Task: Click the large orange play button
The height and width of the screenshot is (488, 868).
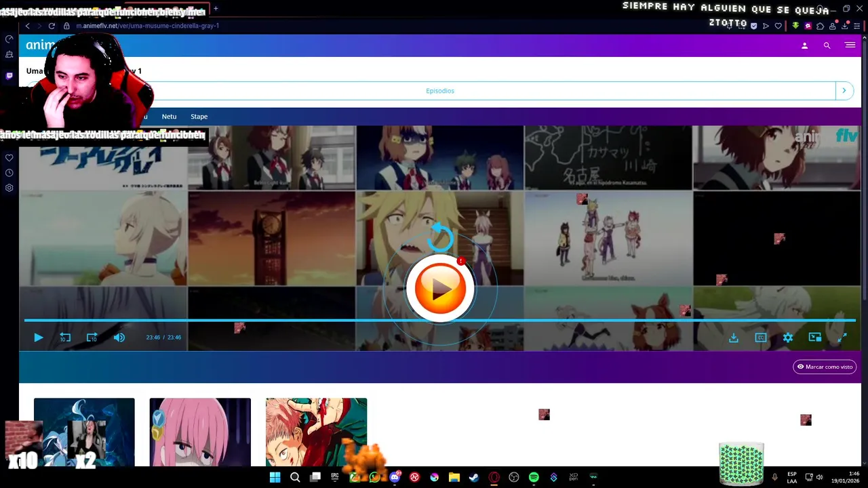Action: [x=439, y=289]
